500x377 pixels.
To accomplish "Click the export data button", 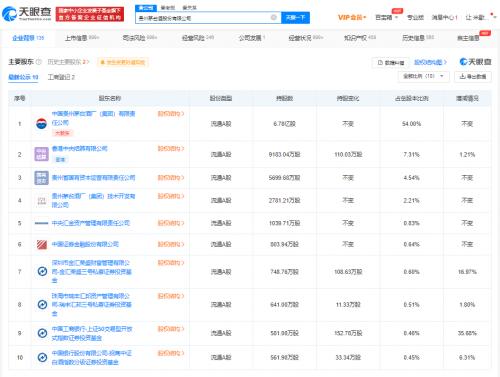I will click(473, 76).
